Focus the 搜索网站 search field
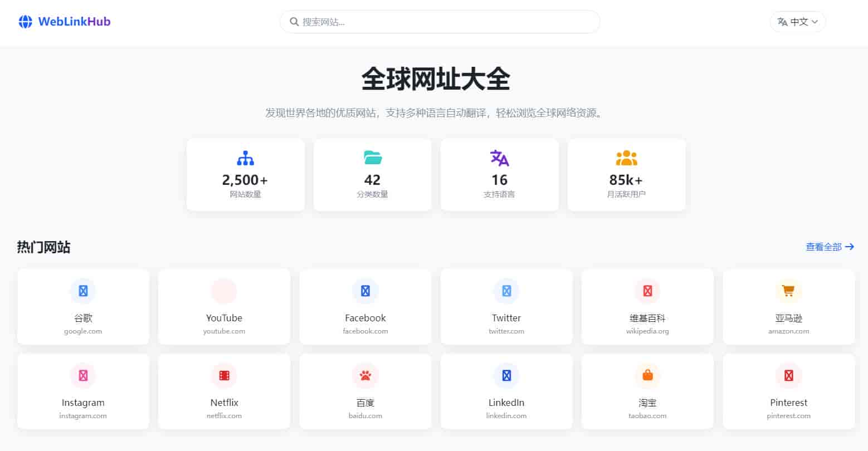Image resolution: width=868 pixels, height=451 pixels. click(x=440, y=22)
